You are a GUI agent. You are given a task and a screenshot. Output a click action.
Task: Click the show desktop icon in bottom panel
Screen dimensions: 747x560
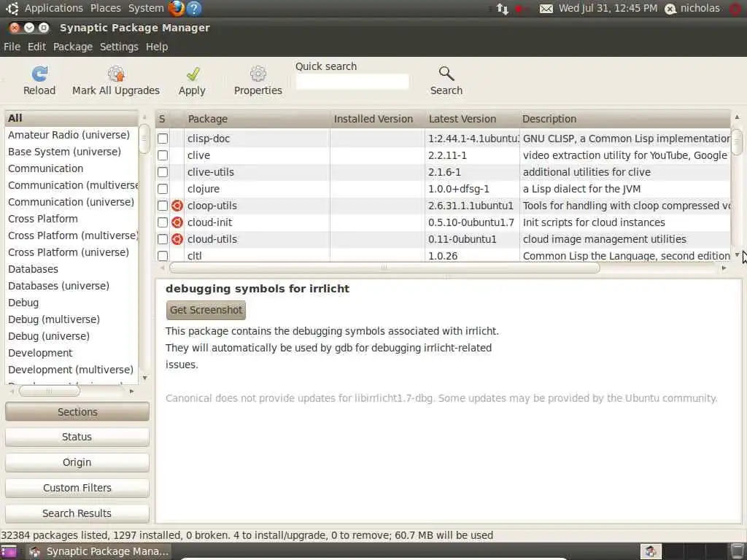point(9,551)
